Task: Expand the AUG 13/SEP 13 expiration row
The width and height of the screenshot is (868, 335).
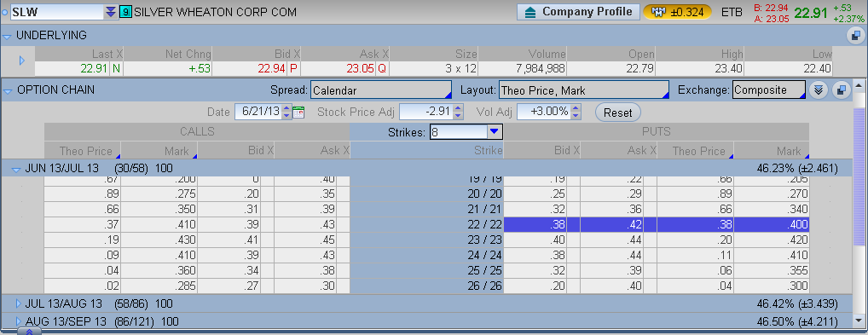Action: click(x=18, y=321)
